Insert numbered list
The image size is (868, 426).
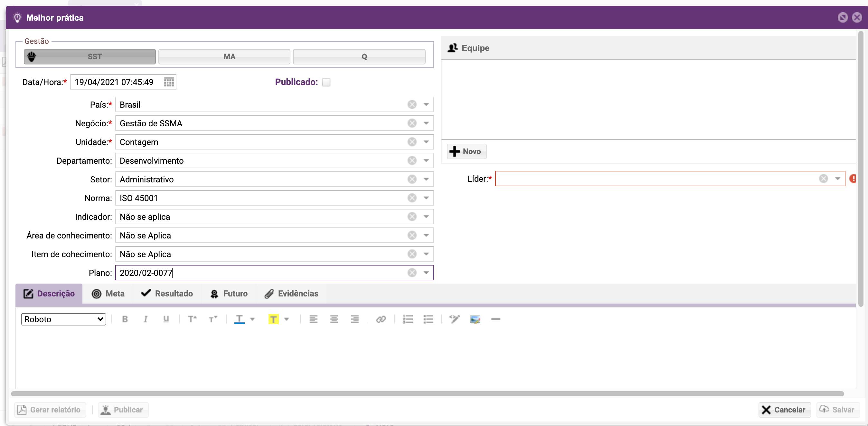(408, 319)
